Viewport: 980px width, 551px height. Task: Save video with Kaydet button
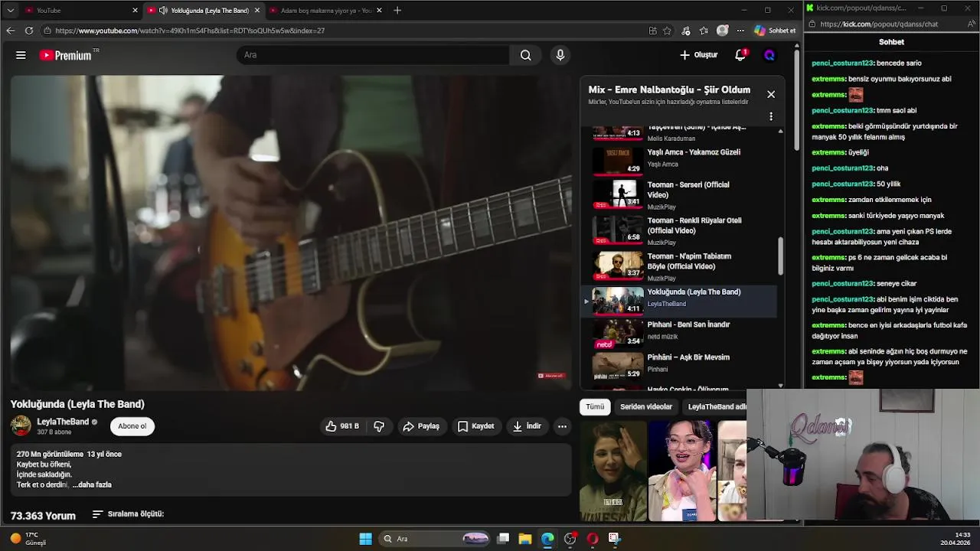click(476, 426)
